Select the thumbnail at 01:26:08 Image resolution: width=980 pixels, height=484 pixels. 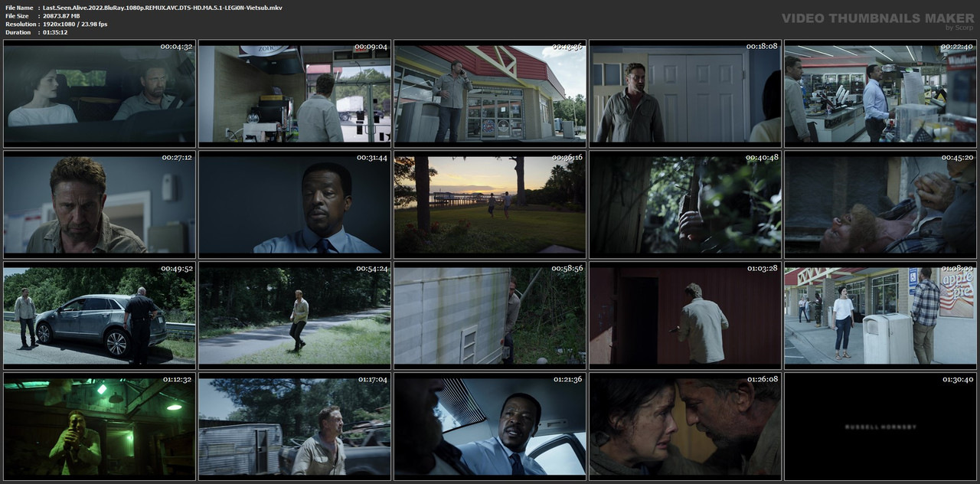[x=685, y=427]
